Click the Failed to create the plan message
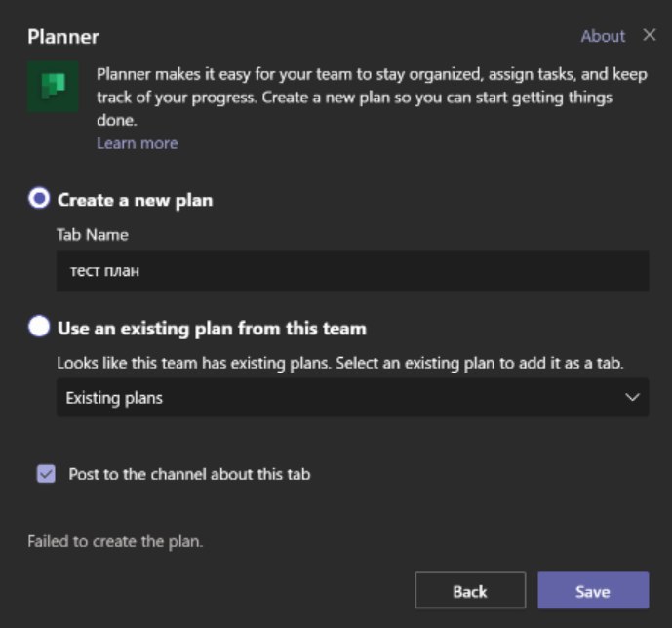Screen dimensions: 672x628 [115, 541]
